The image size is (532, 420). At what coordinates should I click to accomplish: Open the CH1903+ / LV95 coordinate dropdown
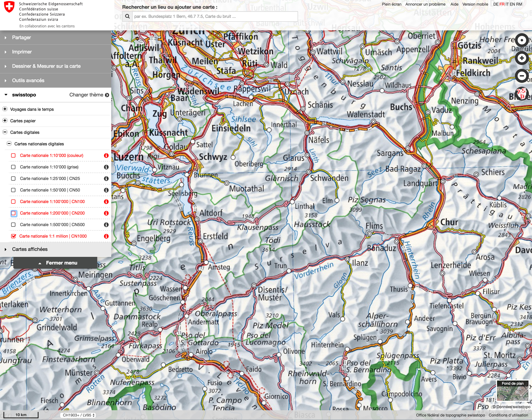coord(78,415)
